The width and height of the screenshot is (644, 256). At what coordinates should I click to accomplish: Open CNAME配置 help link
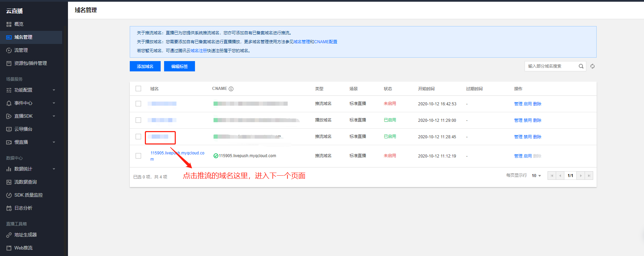(x=326, y=42)
